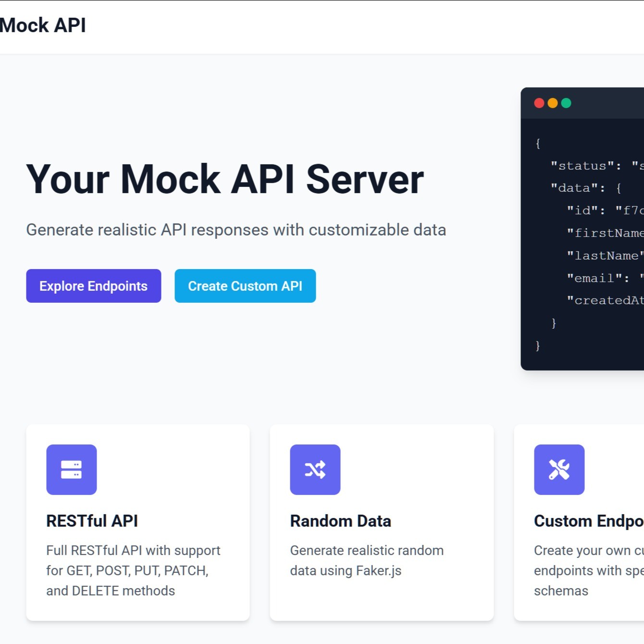Click the yellow dot in code window
The image size is (644, 644).
tap(553, 103)
